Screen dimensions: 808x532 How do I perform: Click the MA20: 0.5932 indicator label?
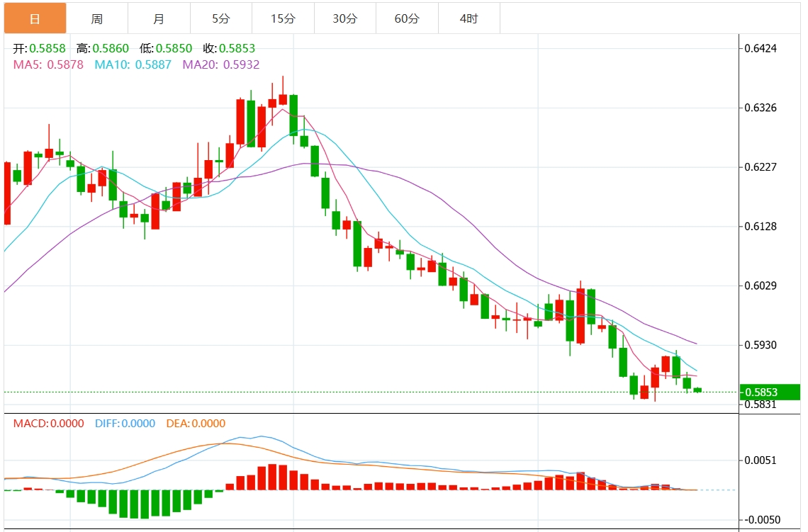(x=221, y=65)
